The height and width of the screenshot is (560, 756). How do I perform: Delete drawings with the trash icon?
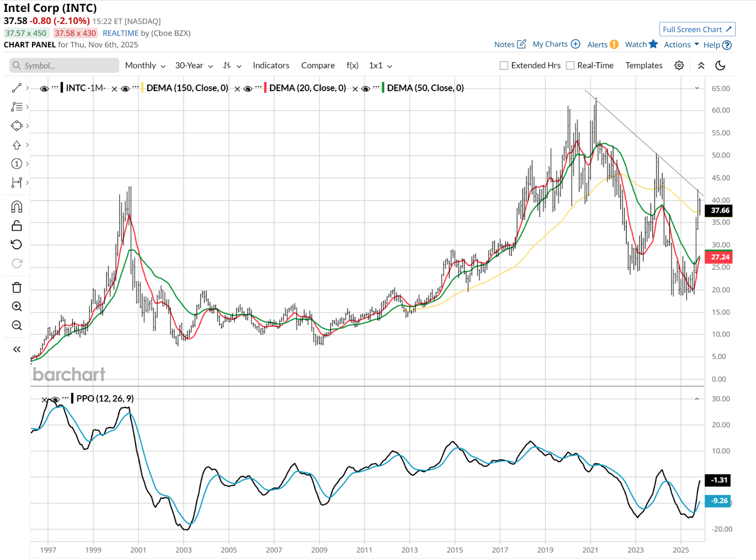pos(17,288)
